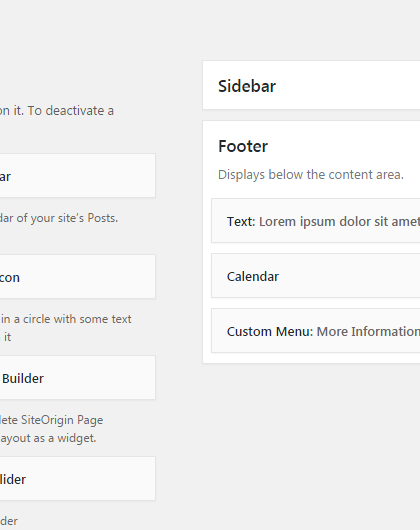The image size is (420, 530).
Task: Click the Custom Menu label text
Action: click(270, 332)
